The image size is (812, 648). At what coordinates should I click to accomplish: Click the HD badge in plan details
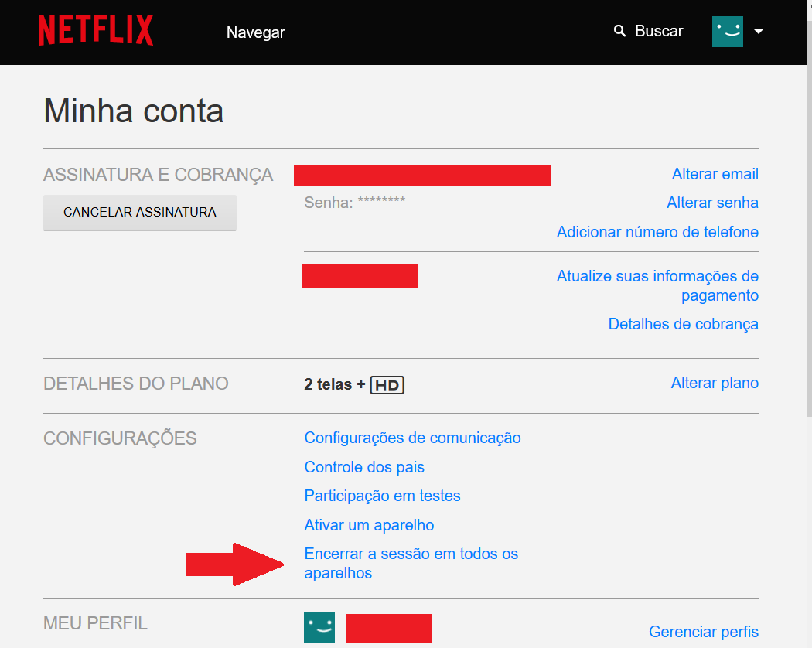point(387,385)
